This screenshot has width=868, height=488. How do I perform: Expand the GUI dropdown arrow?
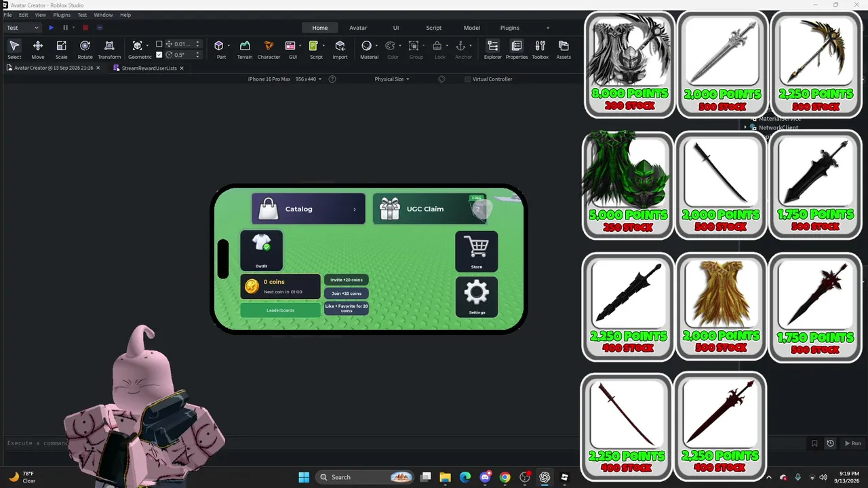click(300, 46)
